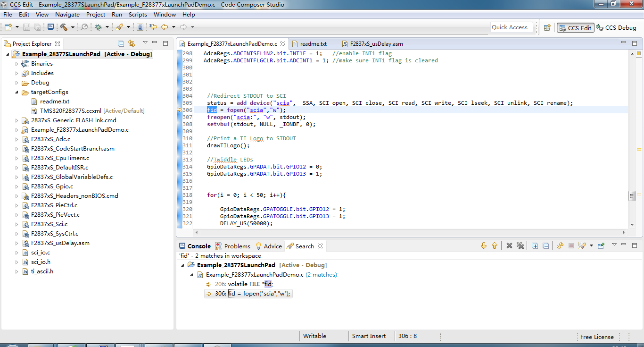
Task: Open the Project menu
Action: 96,15
